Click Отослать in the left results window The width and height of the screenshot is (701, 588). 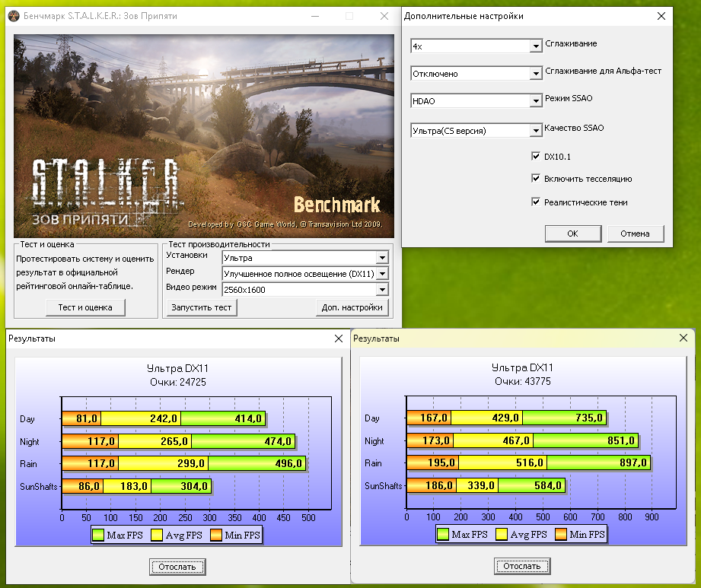click(177, 567)
